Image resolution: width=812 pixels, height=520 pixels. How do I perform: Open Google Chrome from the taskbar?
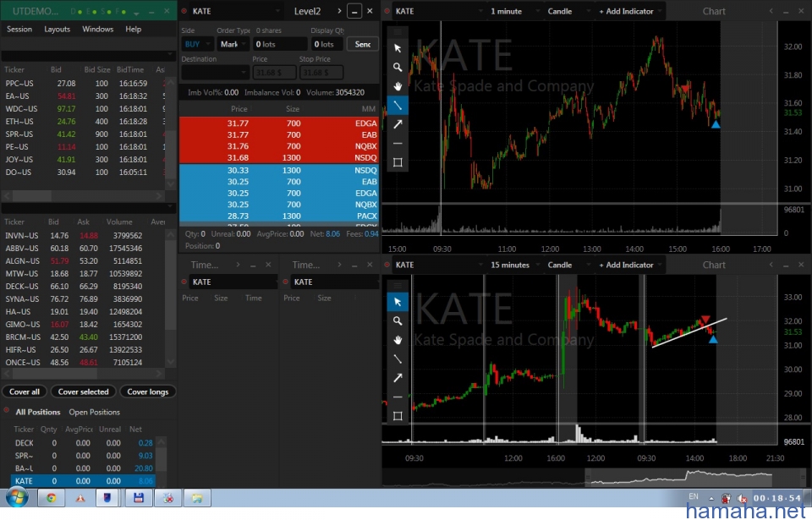(x=51, y=498)
